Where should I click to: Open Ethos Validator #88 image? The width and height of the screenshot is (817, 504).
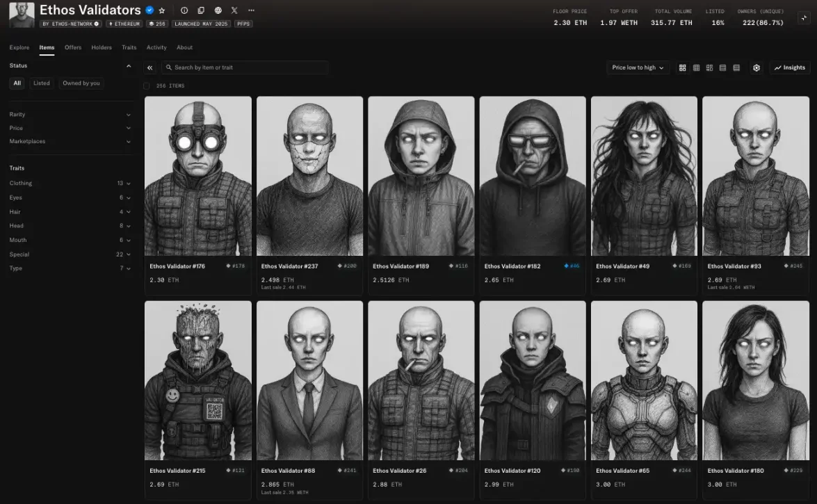pos(309,380)
